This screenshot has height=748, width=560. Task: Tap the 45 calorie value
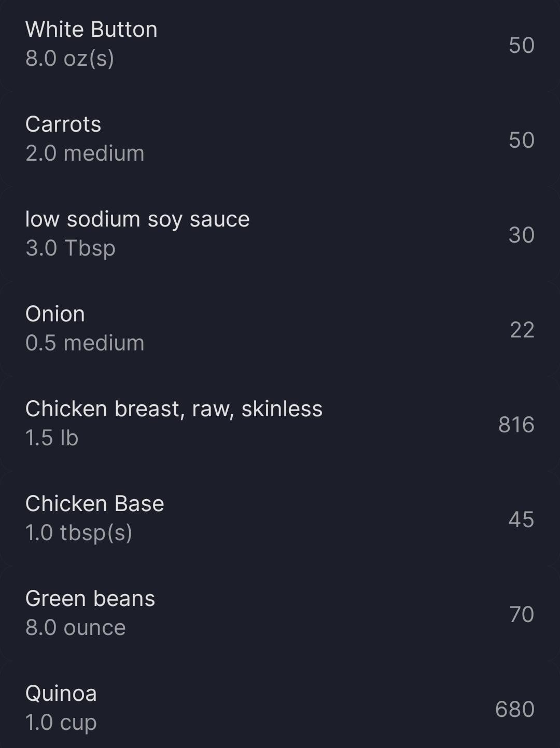pos(521,519)
